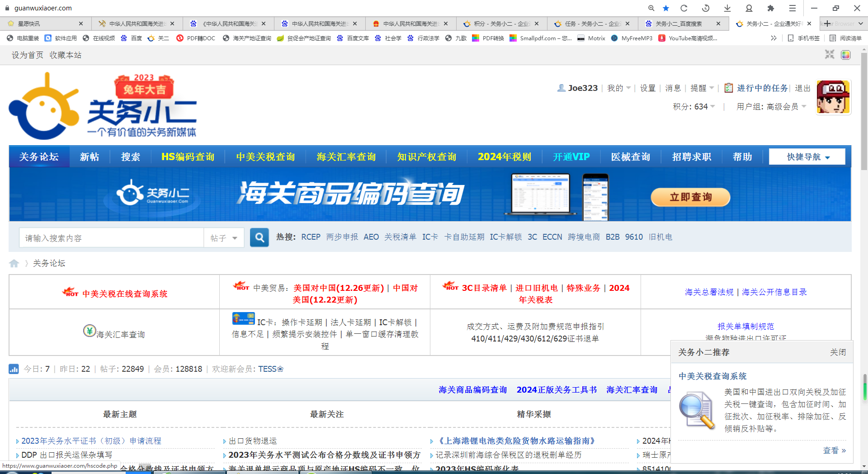Viewport: 868px width, 474px height.
Task: Go to forum home house icon
Action: click(14, 263)
